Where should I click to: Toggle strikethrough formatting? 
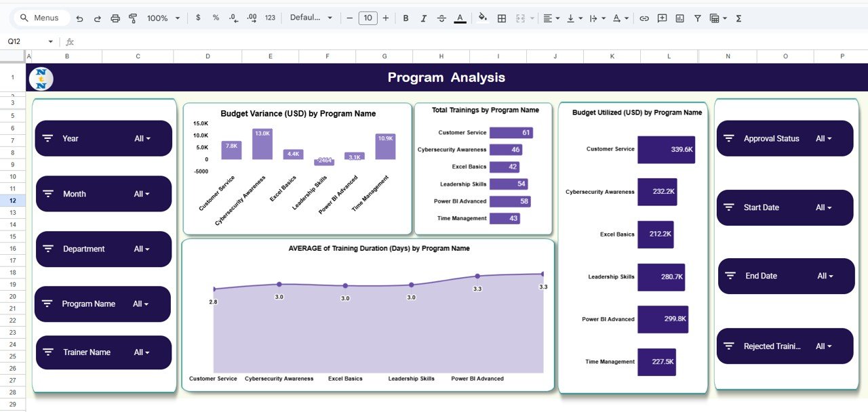tap(441, 18)
